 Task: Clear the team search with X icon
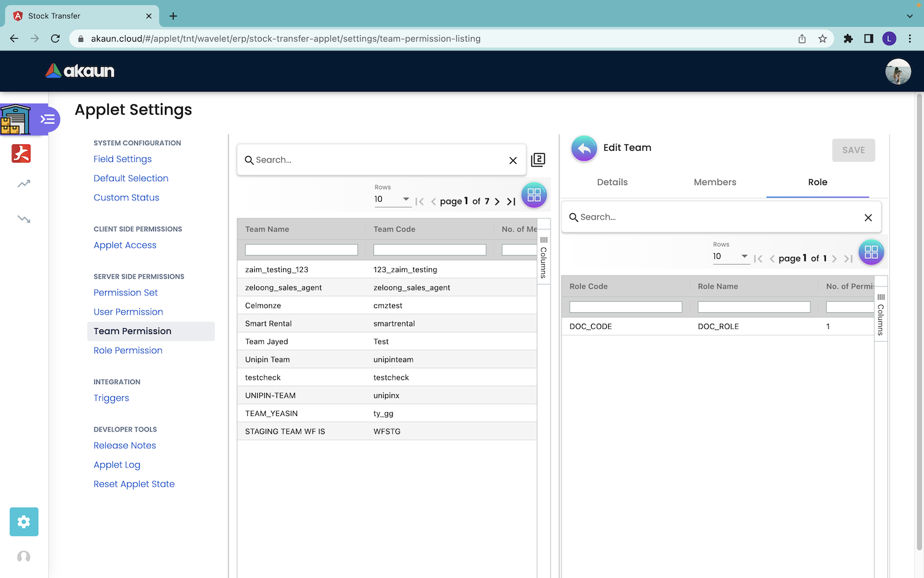click(513, 161)
